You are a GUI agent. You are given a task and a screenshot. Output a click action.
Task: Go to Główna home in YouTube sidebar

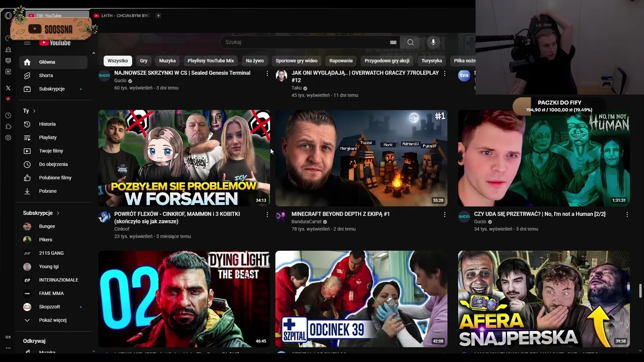(x=53, y=62)
